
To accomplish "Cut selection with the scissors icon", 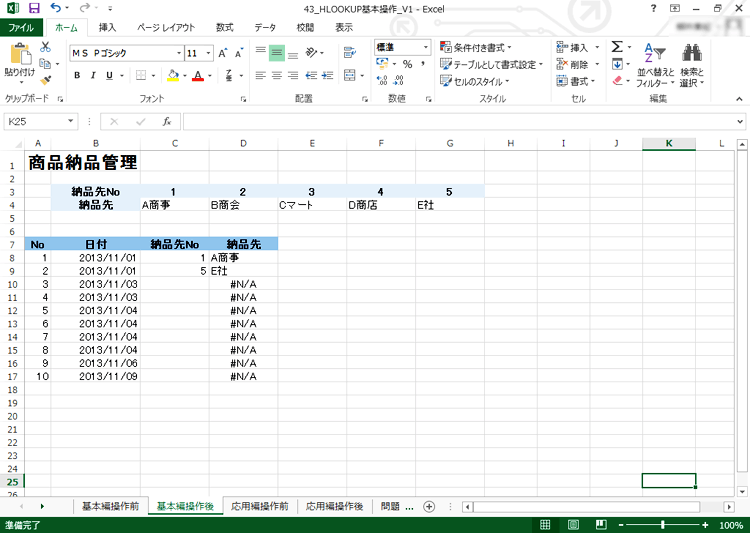I will point(45,47).
